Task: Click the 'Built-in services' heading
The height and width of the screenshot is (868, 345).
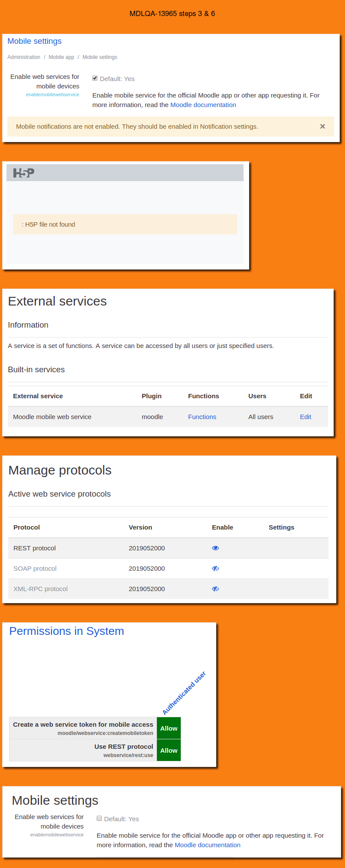Action: coord(36,370)
